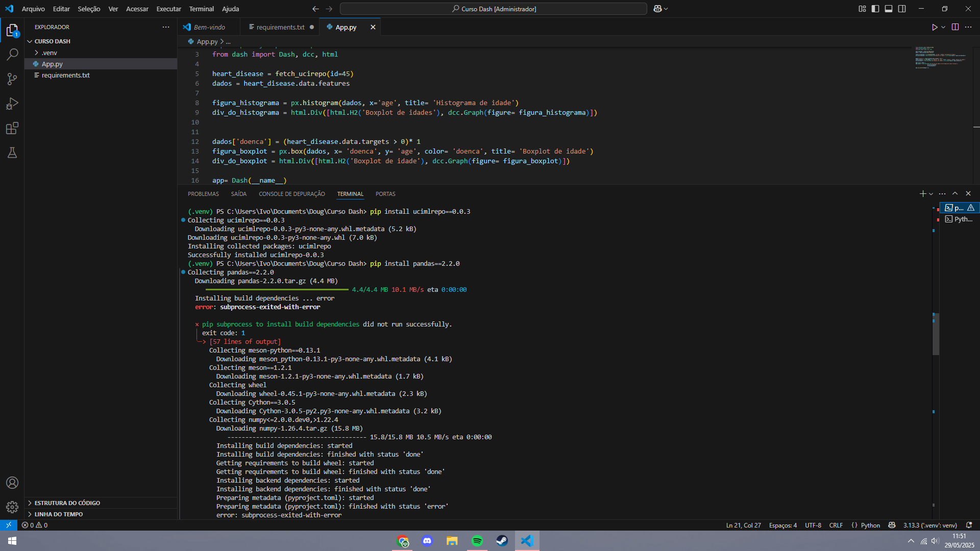Click the terminal vertical scrollbar
This screenshot has height=551, width=980.
pyautogui.click(x=936, y=334)
